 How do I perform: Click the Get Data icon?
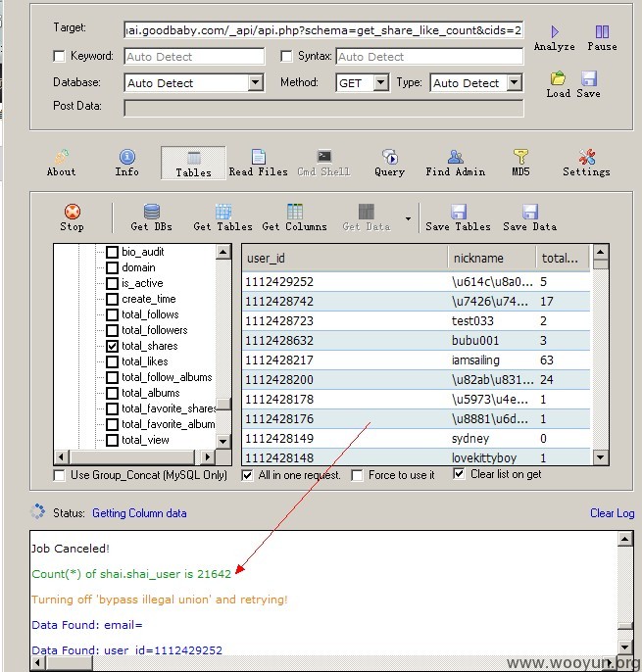click(367, 212)
